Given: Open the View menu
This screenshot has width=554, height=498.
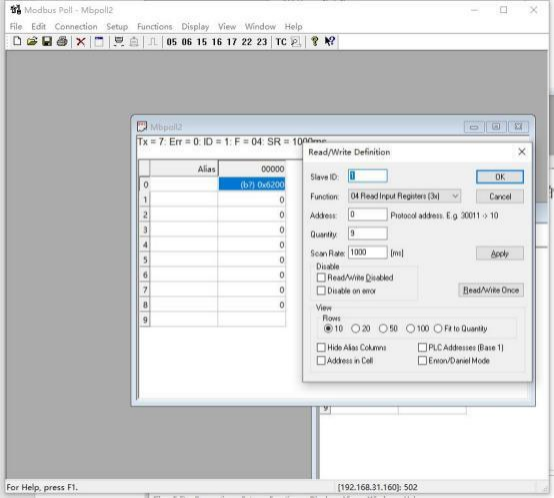Looking at the screenshot, I should (x=227, y=26).
